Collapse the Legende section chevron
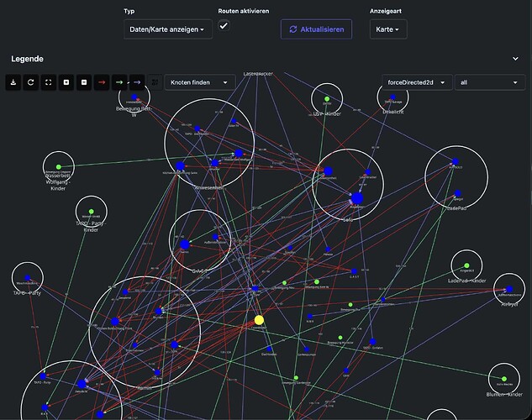Screen dimensions: 532x420 click(515, 59)
